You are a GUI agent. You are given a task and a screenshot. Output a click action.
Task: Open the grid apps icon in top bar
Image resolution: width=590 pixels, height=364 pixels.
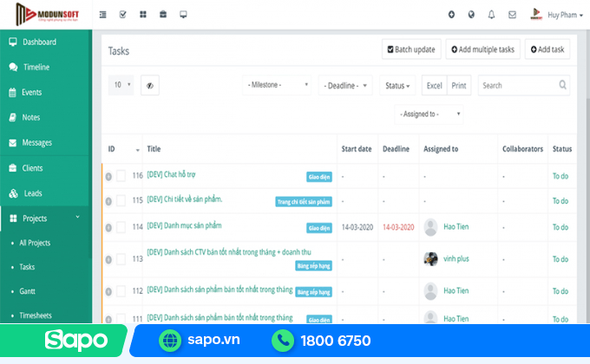point(143,15)
